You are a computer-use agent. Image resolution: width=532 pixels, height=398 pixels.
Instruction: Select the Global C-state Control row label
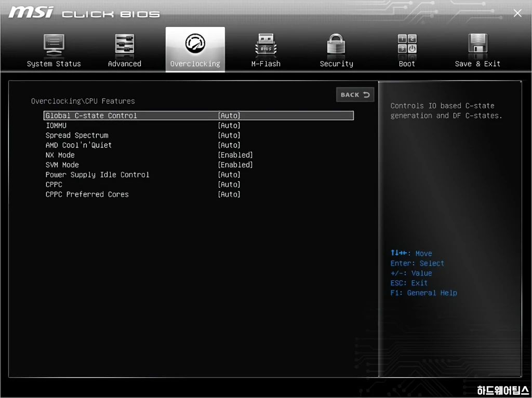(x=91, y=116)
